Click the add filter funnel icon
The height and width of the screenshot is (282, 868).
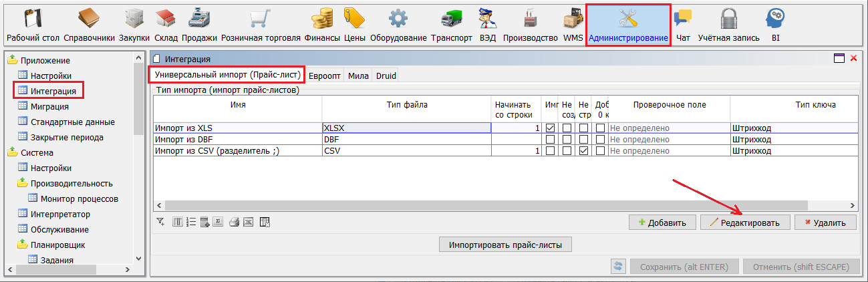pyautogui.click(x=160, y=223)
